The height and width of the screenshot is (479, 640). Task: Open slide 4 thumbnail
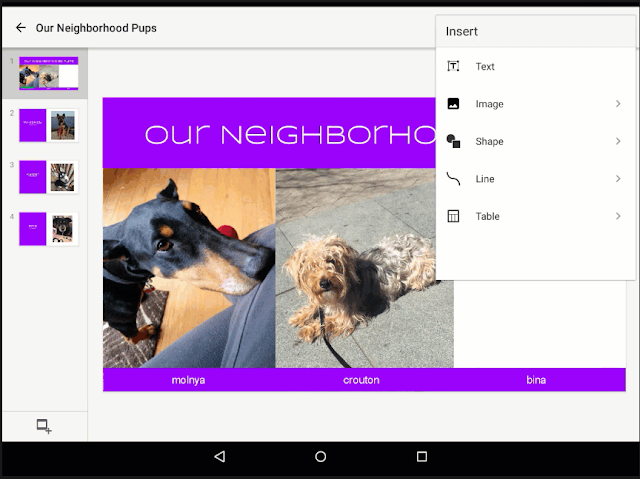pos(48,228)
